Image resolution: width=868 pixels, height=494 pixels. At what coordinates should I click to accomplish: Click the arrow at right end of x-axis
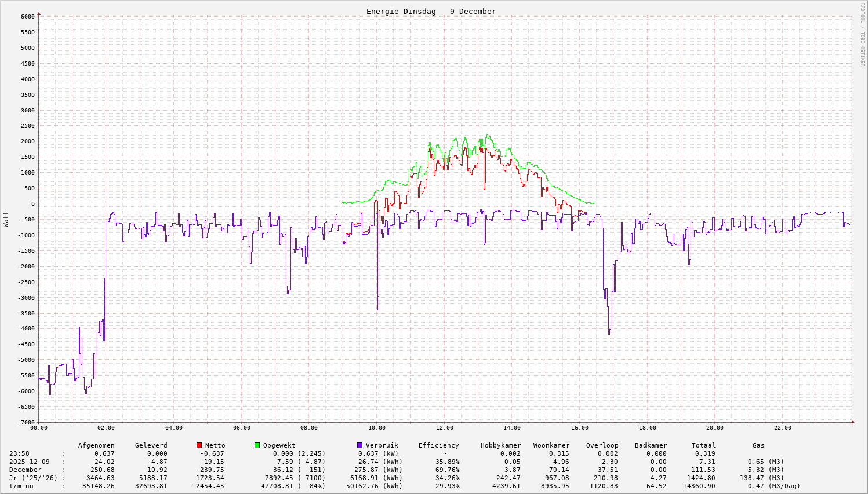point(852,422)
